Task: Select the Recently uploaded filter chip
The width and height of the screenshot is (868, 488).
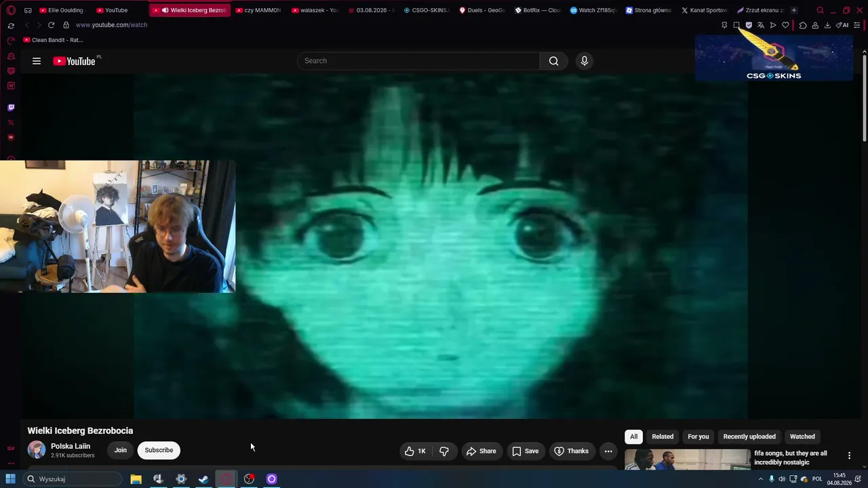Action: click(749, 436)
